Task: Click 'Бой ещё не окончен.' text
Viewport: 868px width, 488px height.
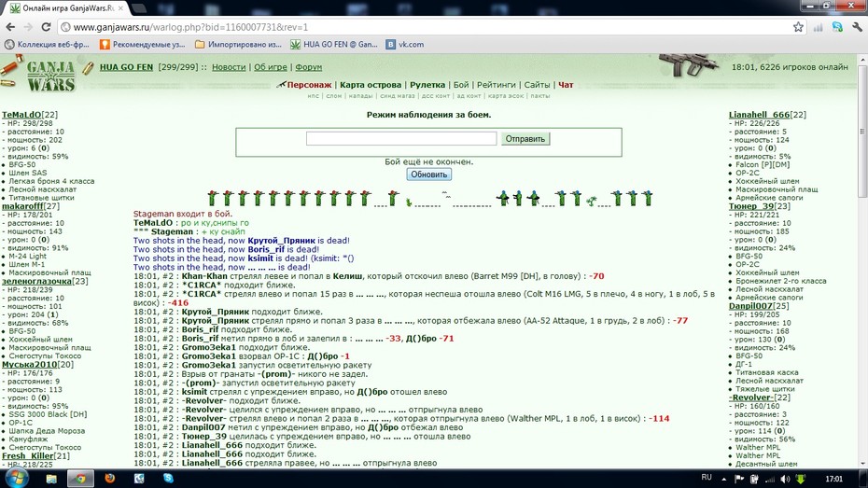Action: [x=429, y=161]
